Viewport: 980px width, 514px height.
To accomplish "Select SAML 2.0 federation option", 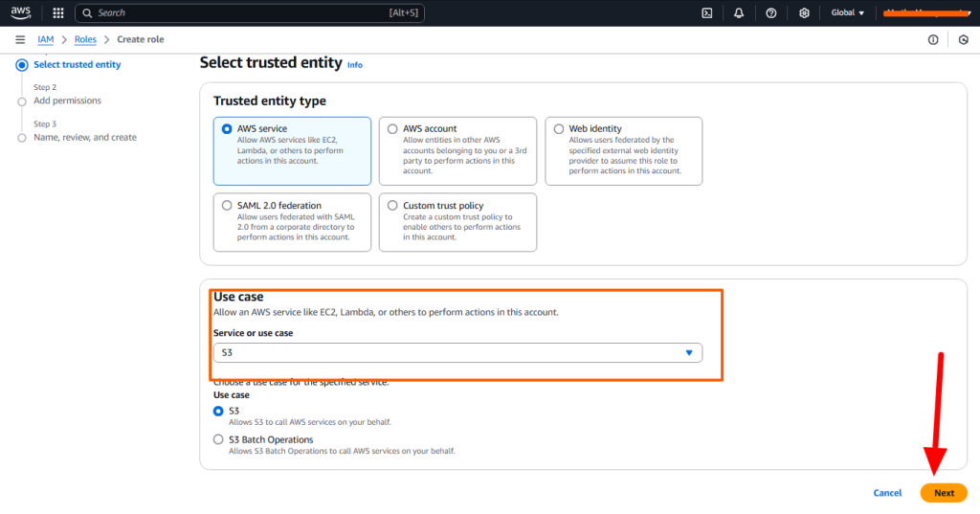I will (x=292, y=222).
